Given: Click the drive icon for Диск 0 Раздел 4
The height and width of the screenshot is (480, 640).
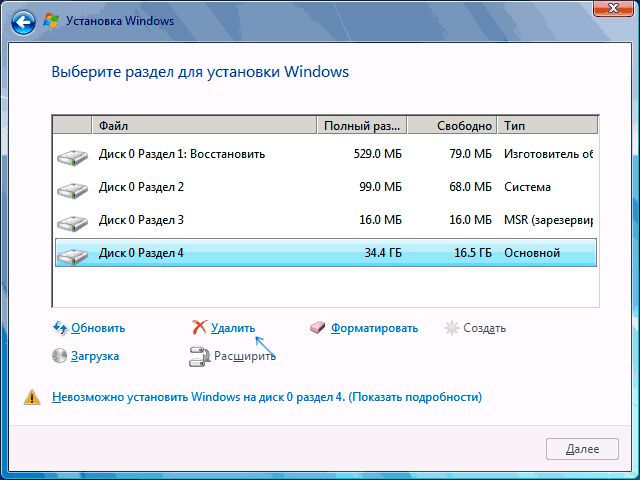Looking at the screenshot, I should [72, 256].
